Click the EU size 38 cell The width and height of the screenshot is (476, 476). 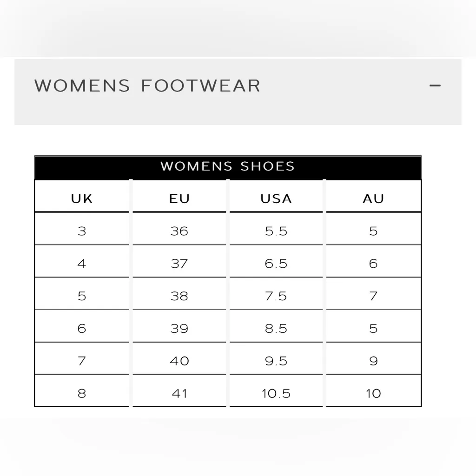[x=179, y=296]
